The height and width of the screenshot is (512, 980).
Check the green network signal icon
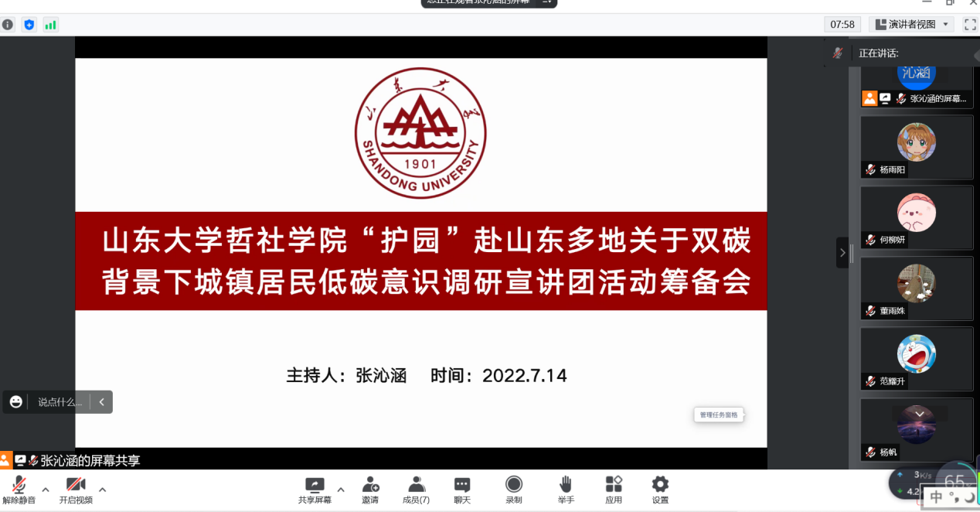[x=50, y=25]
